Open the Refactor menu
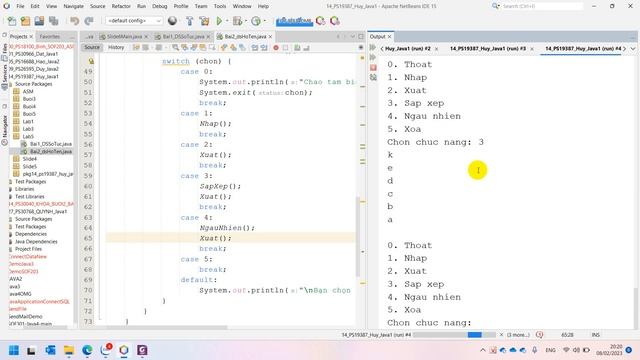The width and height of the screenshot is (640, 360). tap(121, 6)
